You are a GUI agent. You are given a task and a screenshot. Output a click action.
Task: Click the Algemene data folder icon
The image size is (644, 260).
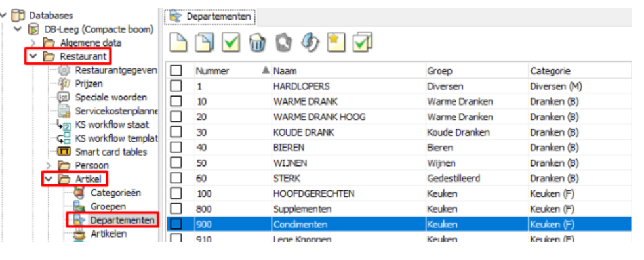pyautogui.click(x=49, y=43)
